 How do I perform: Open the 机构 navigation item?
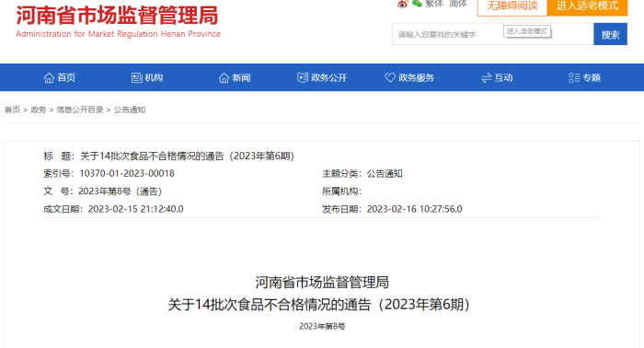pyautogui.click(x=147, y=77)
